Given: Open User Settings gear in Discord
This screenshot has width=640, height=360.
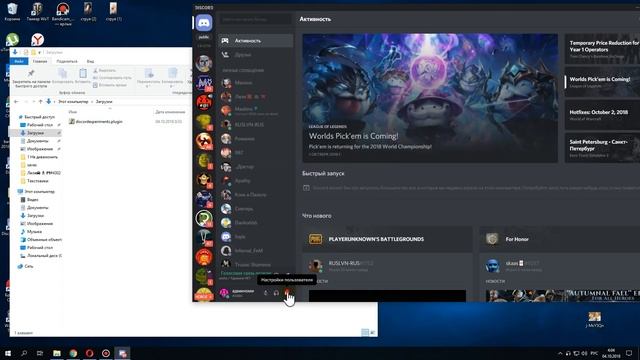Looking at the screenshot, I should [287, 292].
